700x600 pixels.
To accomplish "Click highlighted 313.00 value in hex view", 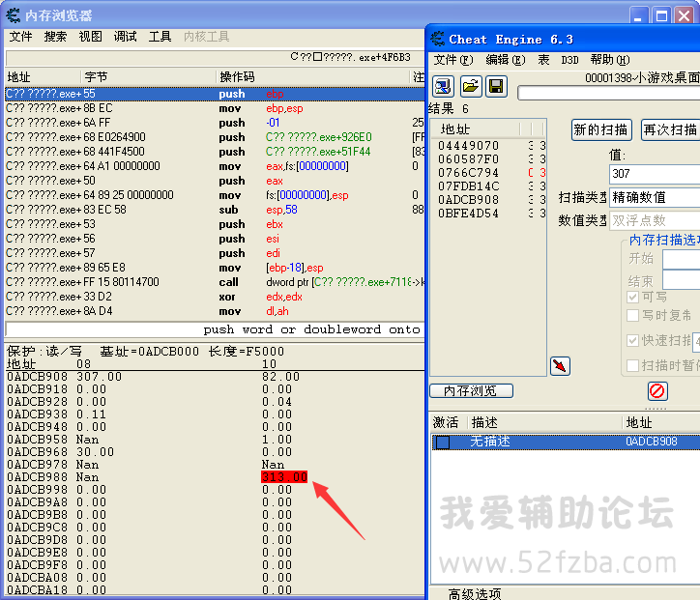I will click(284, 477).
